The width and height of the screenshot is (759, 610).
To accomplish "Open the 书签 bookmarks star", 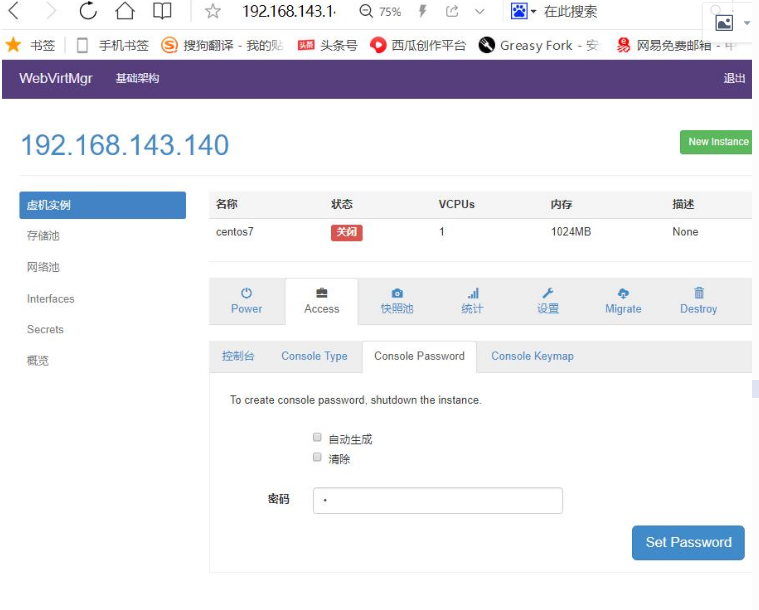I will tap(30, 46).
